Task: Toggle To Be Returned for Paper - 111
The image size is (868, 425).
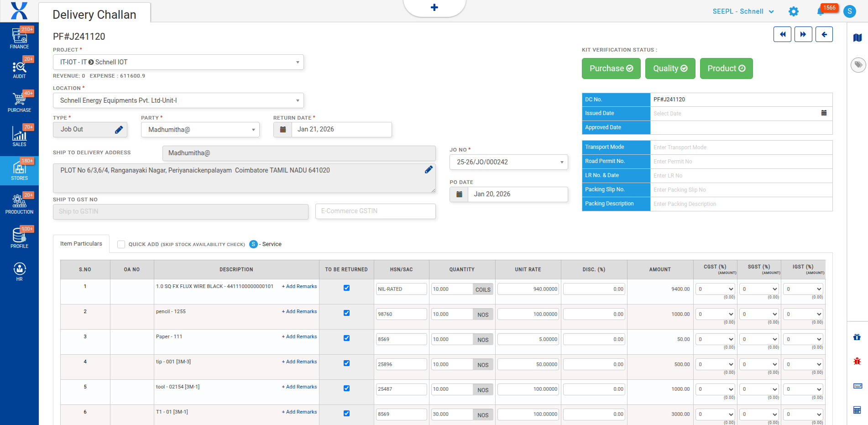Action: (346, 338)
